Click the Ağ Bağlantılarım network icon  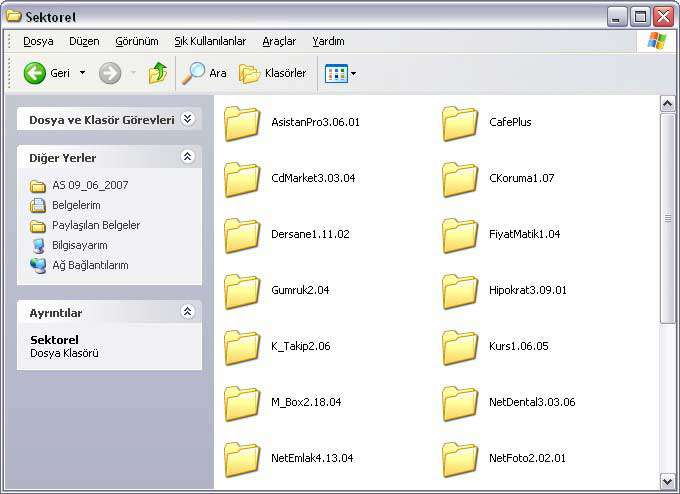coord(38,265)
